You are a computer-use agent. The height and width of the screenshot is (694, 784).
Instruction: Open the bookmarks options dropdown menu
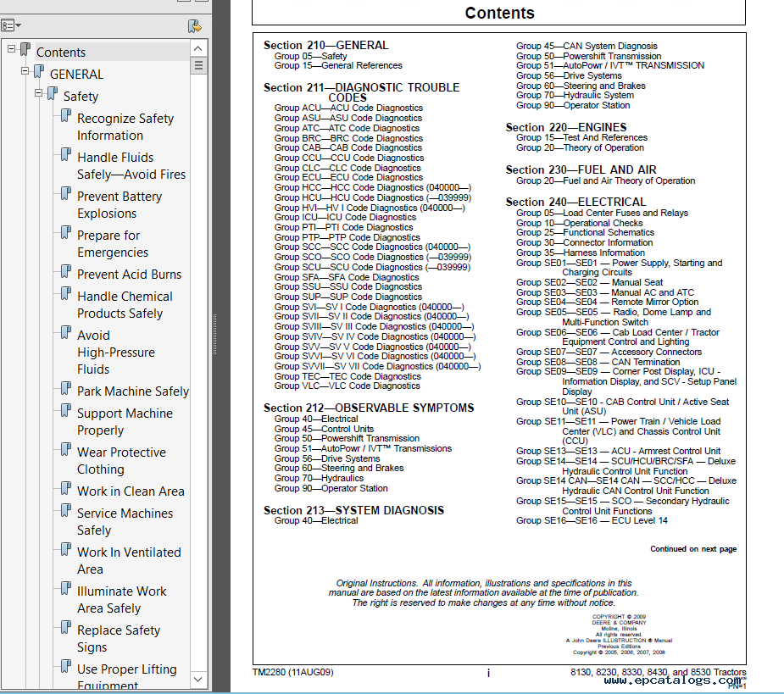point(11,25)
